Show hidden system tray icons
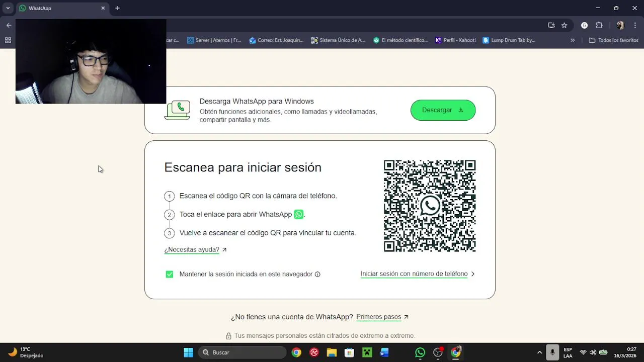 [x=539, y=352]
